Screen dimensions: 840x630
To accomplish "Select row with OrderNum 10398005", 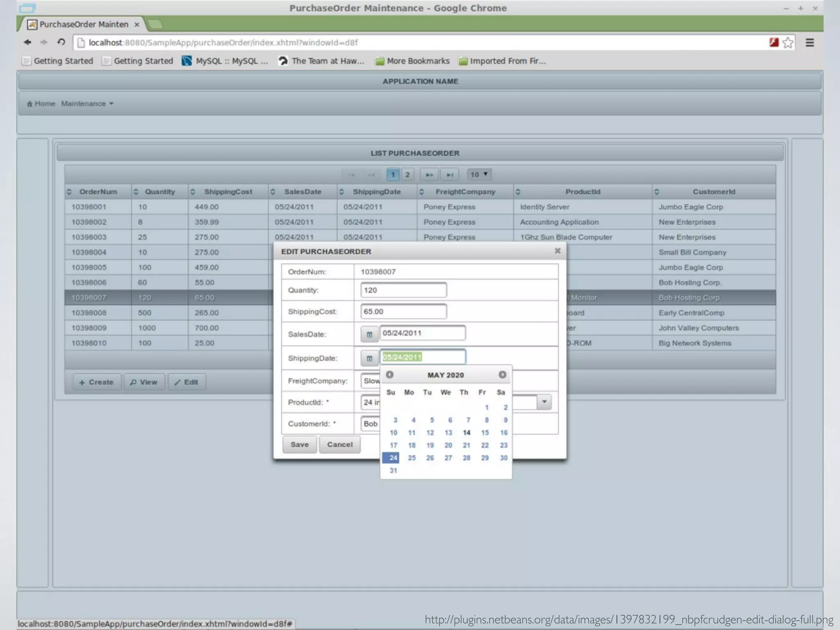I will [169, 267].
